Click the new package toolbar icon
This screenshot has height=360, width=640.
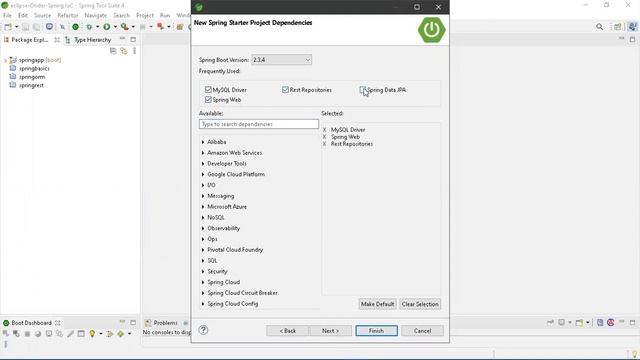click(x=180, y=27)
